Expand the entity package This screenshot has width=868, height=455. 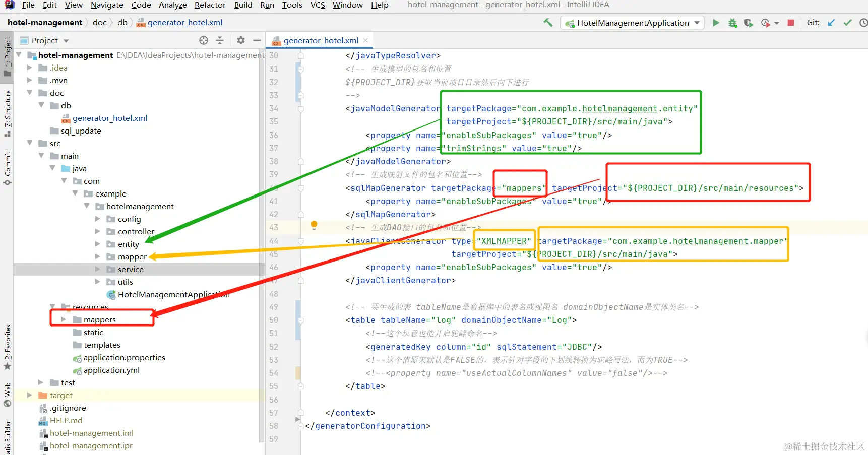click(x=98, y=244)
